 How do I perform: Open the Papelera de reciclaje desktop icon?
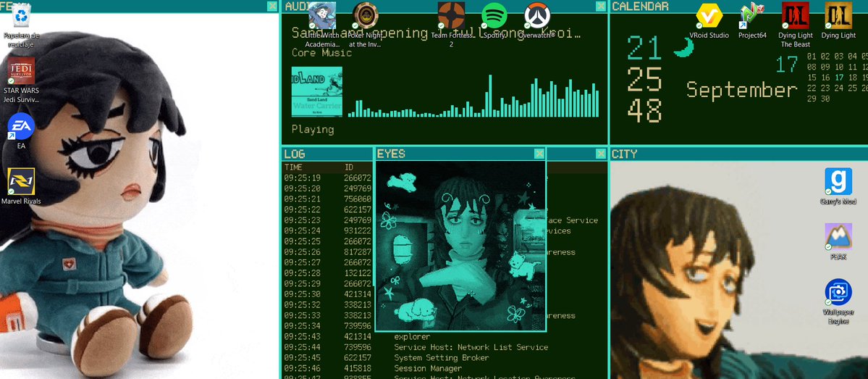tap(22, 25)
